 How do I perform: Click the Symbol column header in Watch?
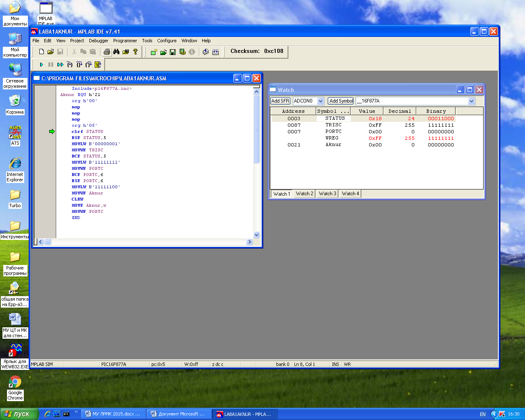(x=333, y=111)
